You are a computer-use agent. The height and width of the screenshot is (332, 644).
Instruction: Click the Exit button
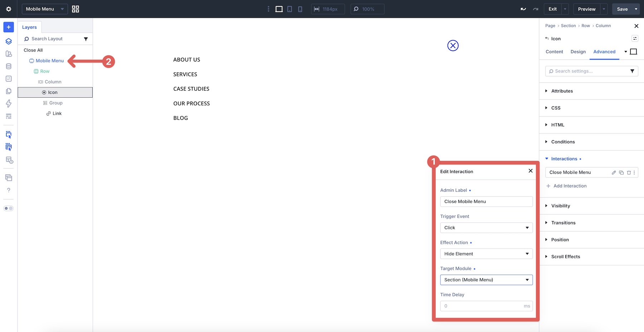pos(552,9)
